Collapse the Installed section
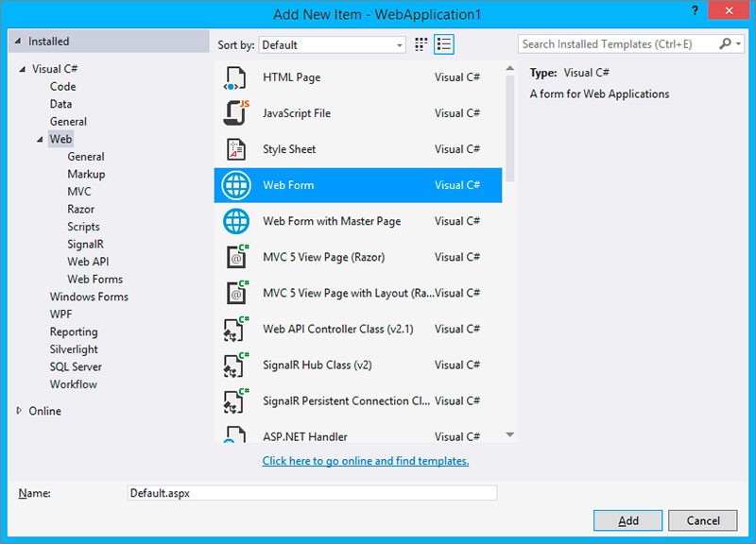Image resolution: width=756 pixels, height=544 pixels. 18,41
